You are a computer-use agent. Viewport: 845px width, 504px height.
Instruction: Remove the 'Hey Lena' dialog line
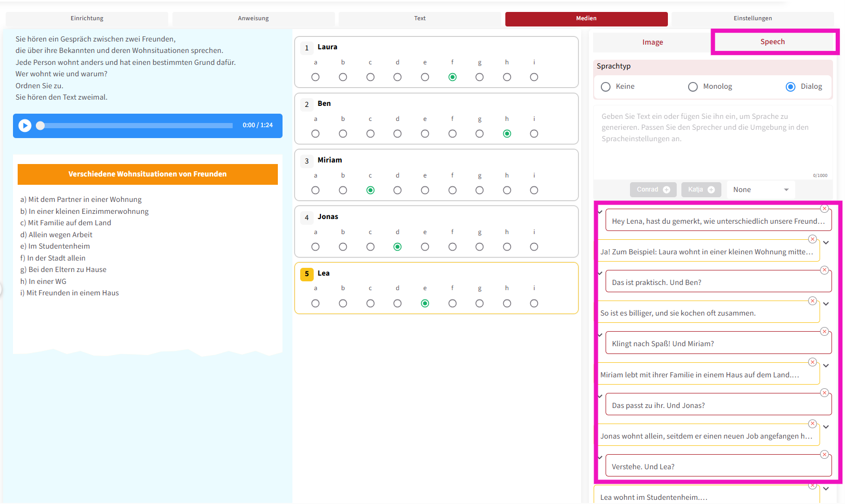pyautogui.click(x=824, y=209)
